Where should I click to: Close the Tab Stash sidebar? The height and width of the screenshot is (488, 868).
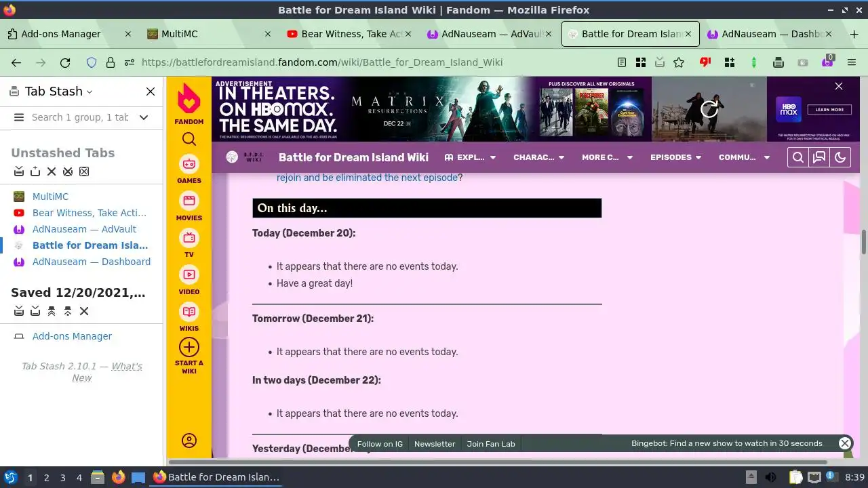pos(151,91)
